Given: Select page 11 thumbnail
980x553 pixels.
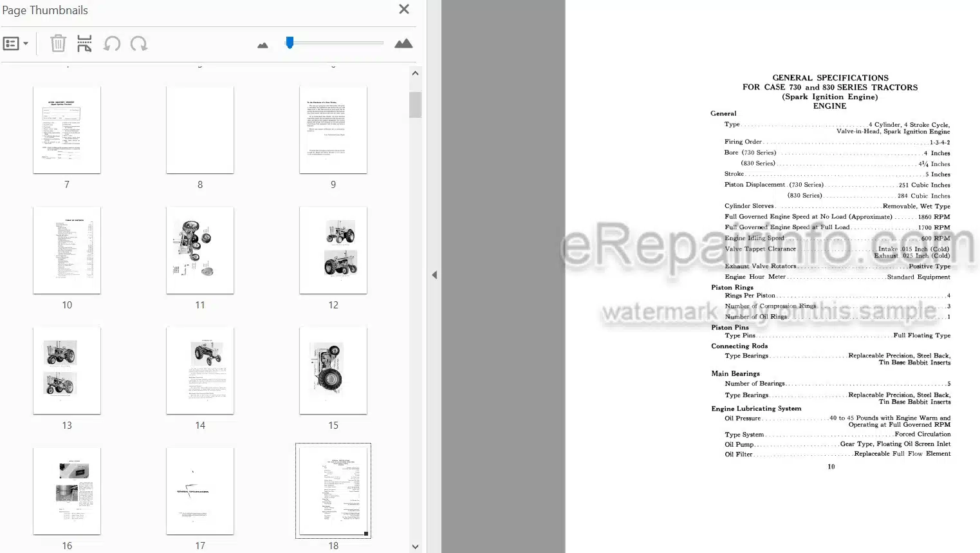Looking at the screenshot, I should click(x=200, y=250).
